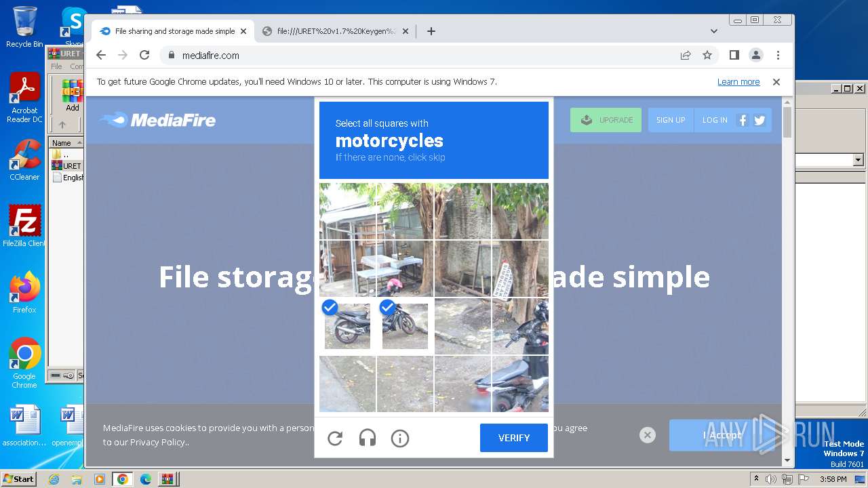This screenshot has width=868, height=488.
Task: Switch to the File sharing and storage tab
Action: pos(173,31)
